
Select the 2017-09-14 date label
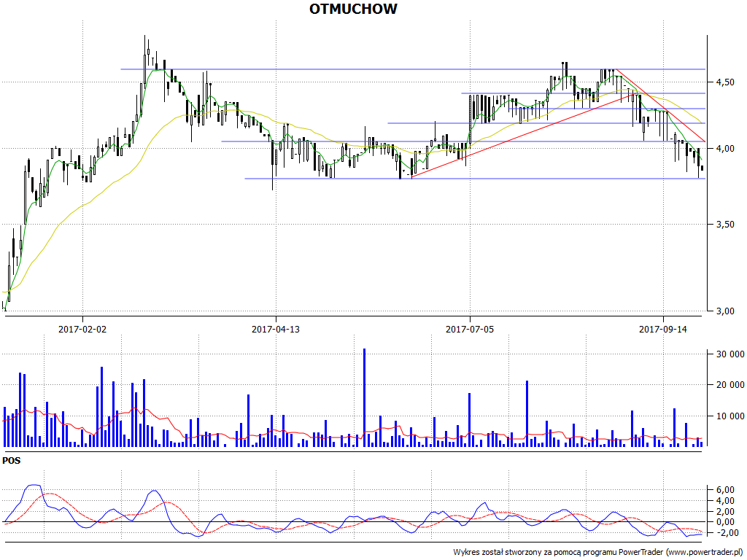[x=662, y=329]
